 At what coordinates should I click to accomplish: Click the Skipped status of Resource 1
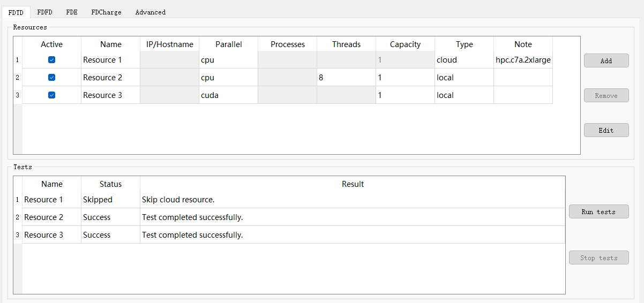click(x=110, y=200)
